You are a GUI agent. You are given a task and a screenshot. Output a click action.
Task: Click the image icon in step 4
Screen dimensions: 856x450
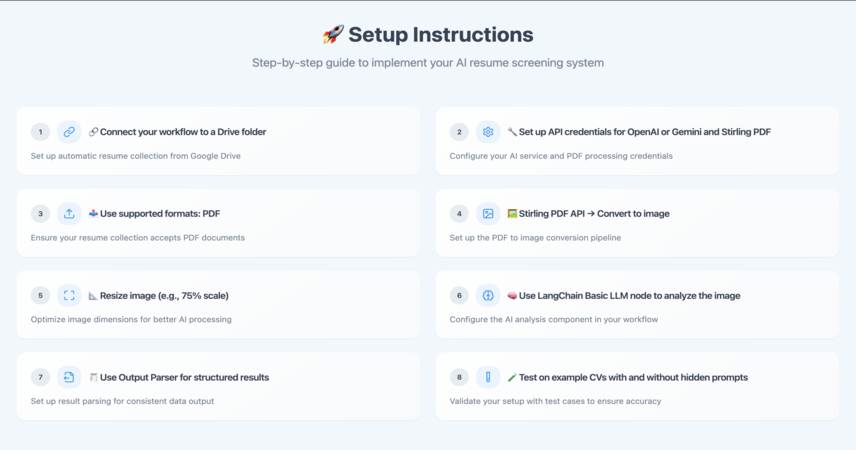click(x=488, y=214)
